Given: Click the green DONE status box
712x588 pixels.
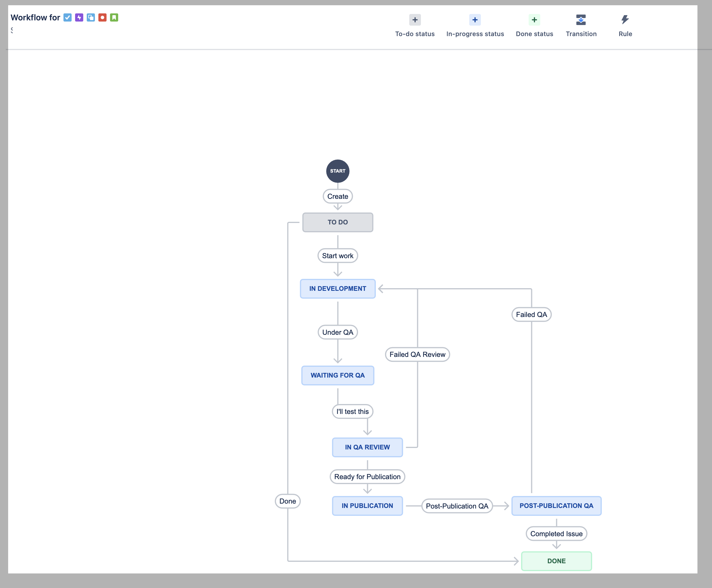Looking at the screenshot, I should (556, 561).
